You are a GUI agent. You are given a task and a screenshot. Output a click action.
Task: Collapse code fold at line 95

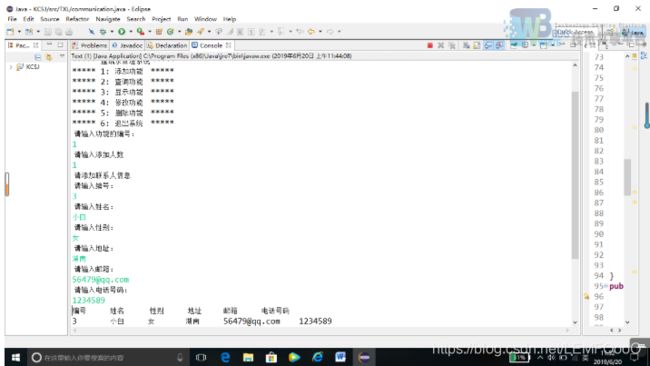[x=606, y=286]
